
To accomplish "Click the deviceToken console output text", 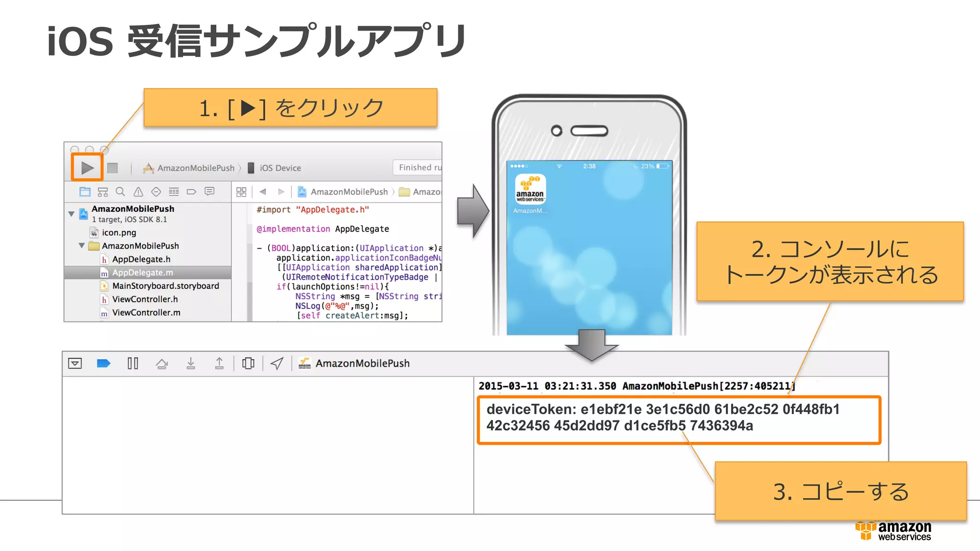I will (663, 418).
